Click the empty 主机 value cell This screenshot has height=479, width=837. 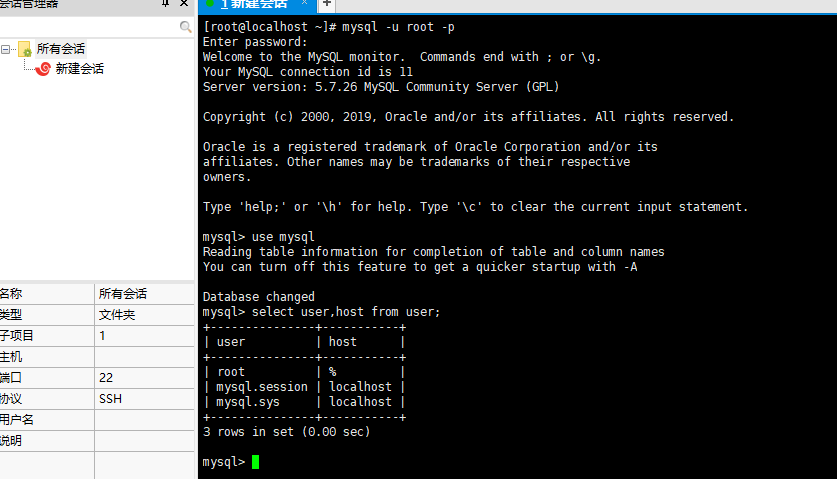145,357
